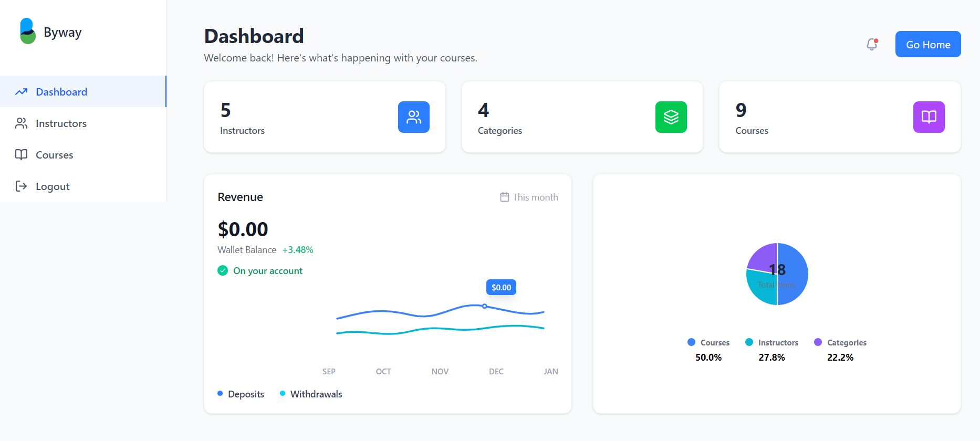980x441 pixels.
Task: Click the Byway logo icon
Action: (27, 31)
